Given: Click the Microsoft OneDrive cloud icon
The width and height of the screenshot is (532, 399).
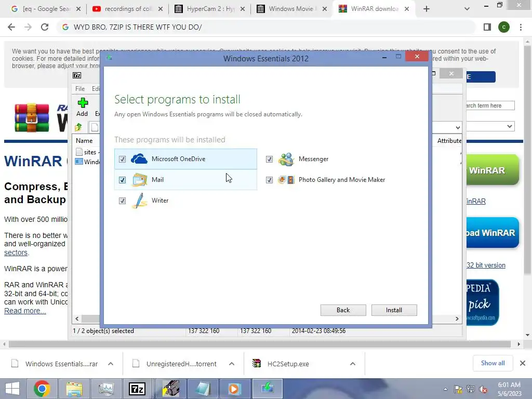Looking at the screenshot, I should (139, 159).
